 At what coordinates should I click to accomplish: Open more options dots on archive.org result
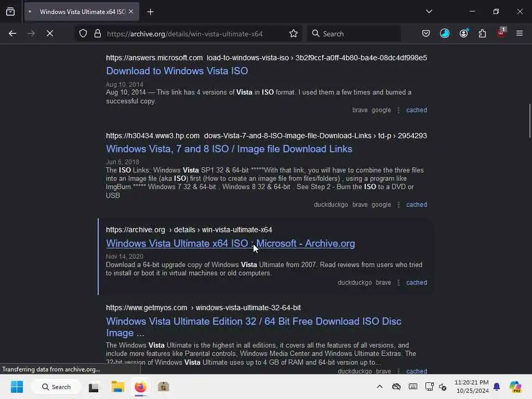(x=398, y=282)
